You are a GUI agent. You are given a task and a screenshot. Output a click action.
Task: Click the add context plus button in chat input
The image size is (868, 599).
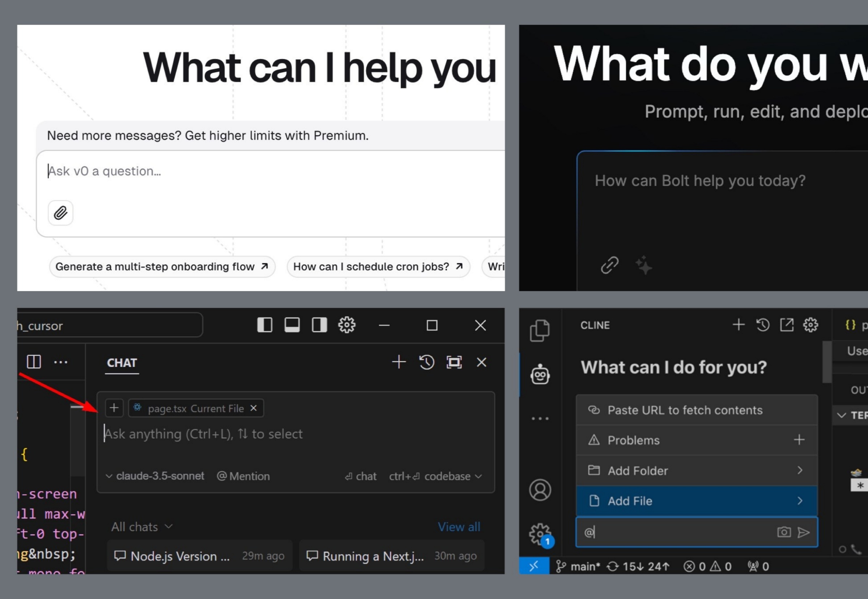114,408
